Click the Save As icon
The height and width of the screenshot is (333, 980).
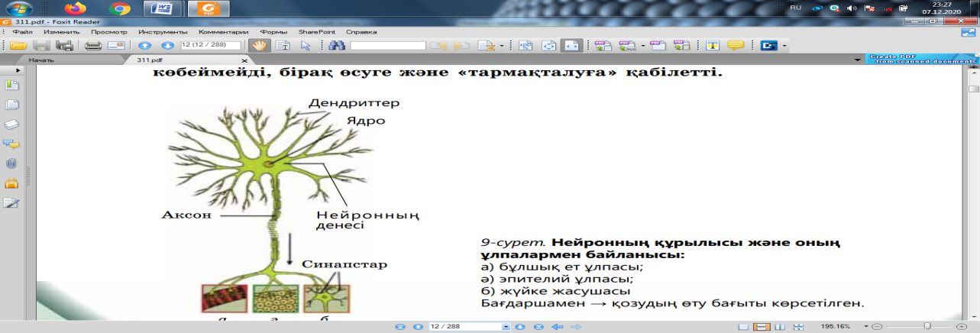pyautogui.click(x=65, y=46)
